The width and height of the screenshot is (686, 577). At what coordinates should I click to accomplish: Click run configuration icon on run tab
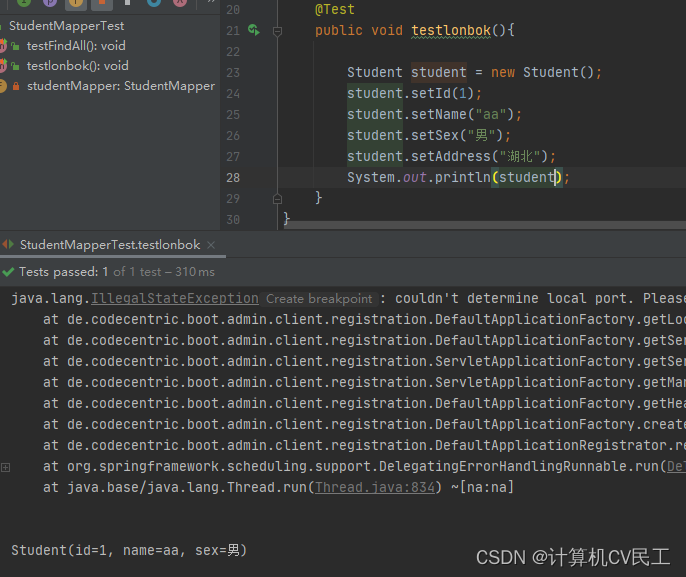point(8,244)
